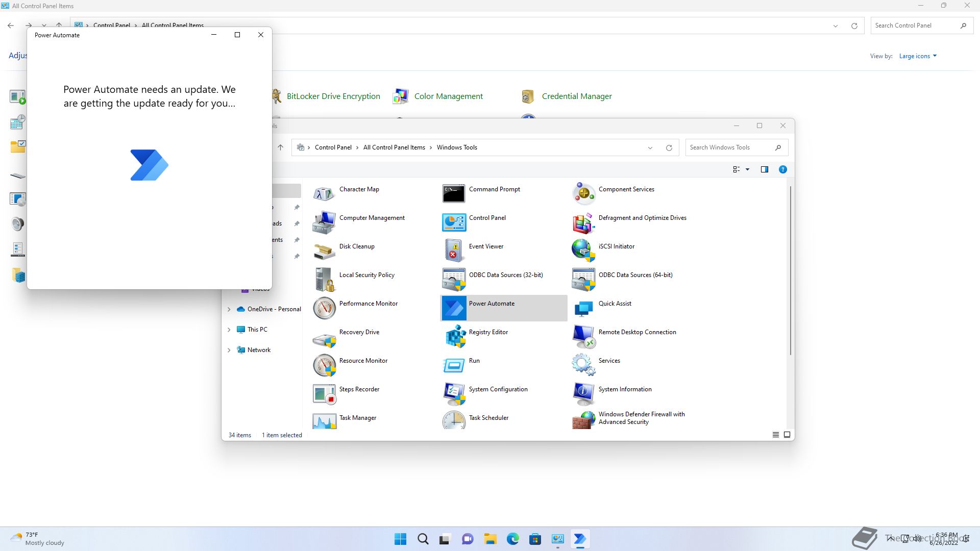980x551 pixels.
Task: Open View by Large icons dropdown
Action: tap(918, 56)
